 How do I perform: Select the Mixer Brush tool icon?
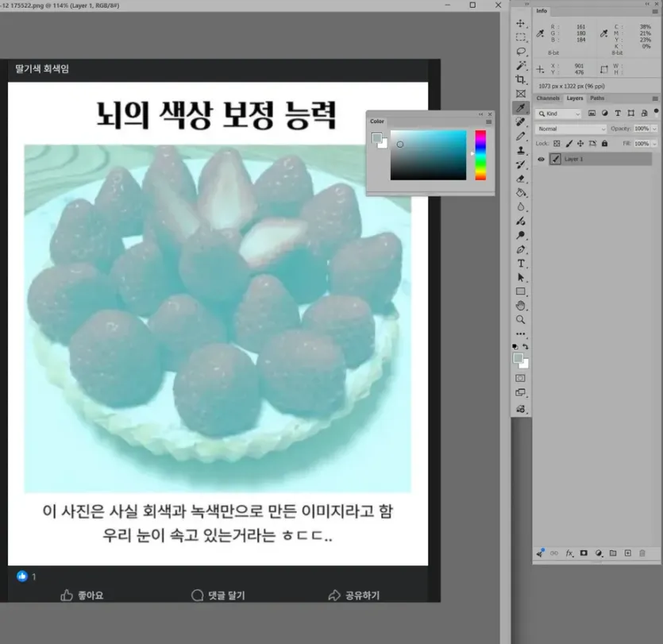pos(521,221)
